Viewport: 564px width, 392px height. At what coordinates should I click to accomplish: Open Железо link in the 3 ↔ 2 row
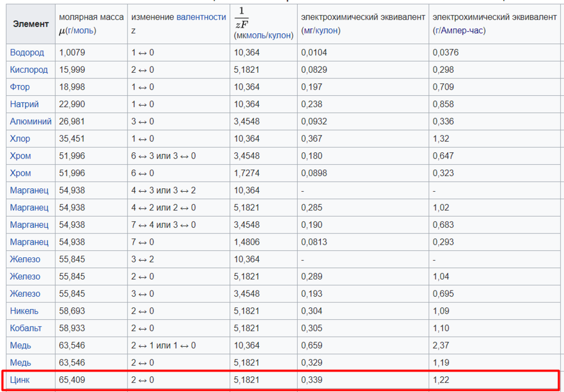tap(25, 259)
